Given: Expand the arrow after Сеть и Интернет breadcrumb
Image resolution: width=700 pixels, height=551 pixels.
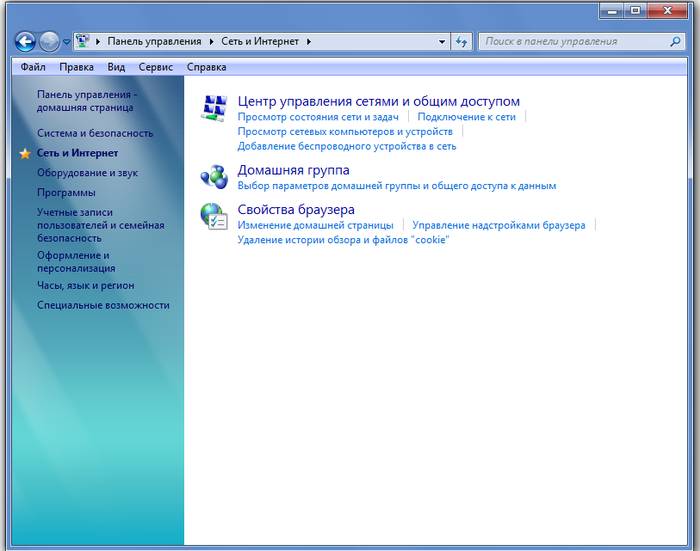Looking at the screenshot, I should tap(309, 42).
